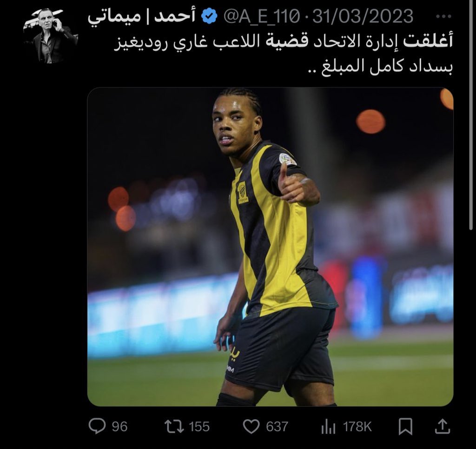Bookmark this tweet
This screenshot has height=449, width=476.
[405, 426]
